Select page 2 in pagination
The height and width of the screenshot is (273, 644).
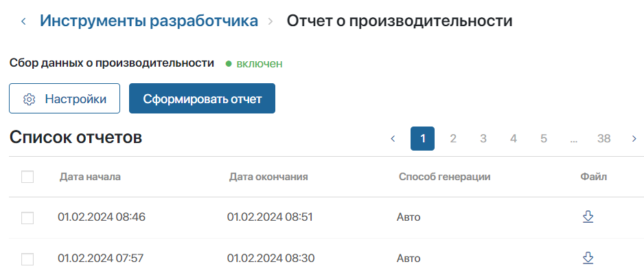pos(453,139)
